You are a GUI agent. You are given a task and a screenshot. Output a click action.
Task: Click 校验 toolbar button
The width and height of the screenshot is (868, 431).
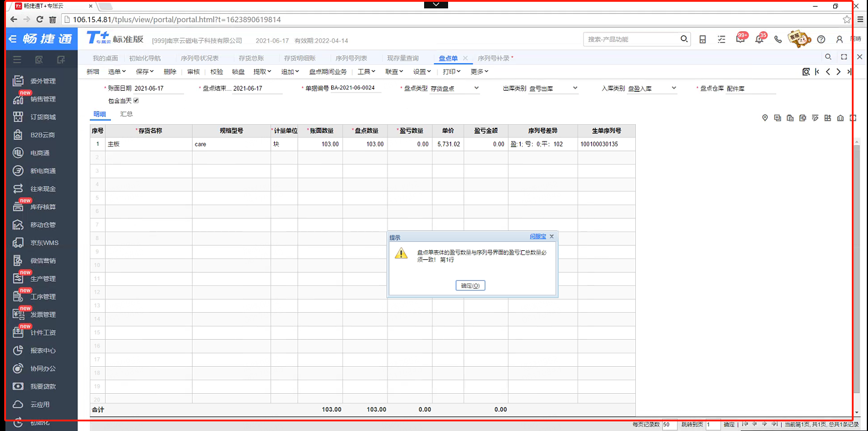pos(217,71)
